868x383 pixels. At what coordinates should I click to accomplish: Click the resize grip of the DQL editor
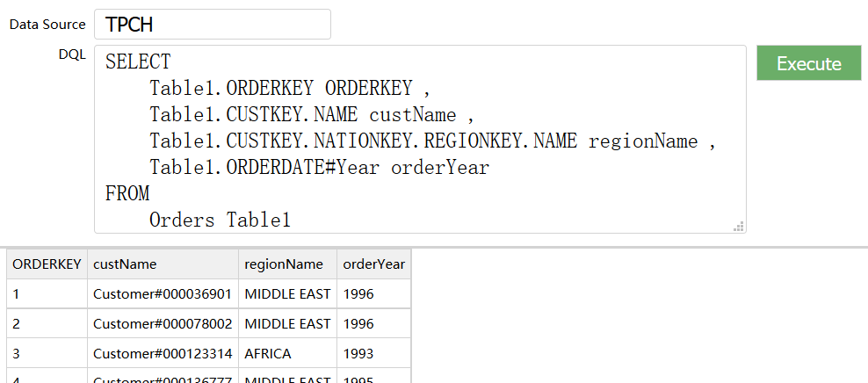pyautogui.click(x=739, y=226)
